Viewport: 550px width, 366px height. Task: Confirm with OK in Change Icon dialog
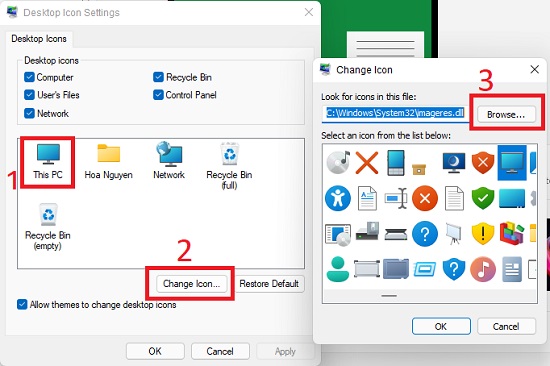point(441,326)
